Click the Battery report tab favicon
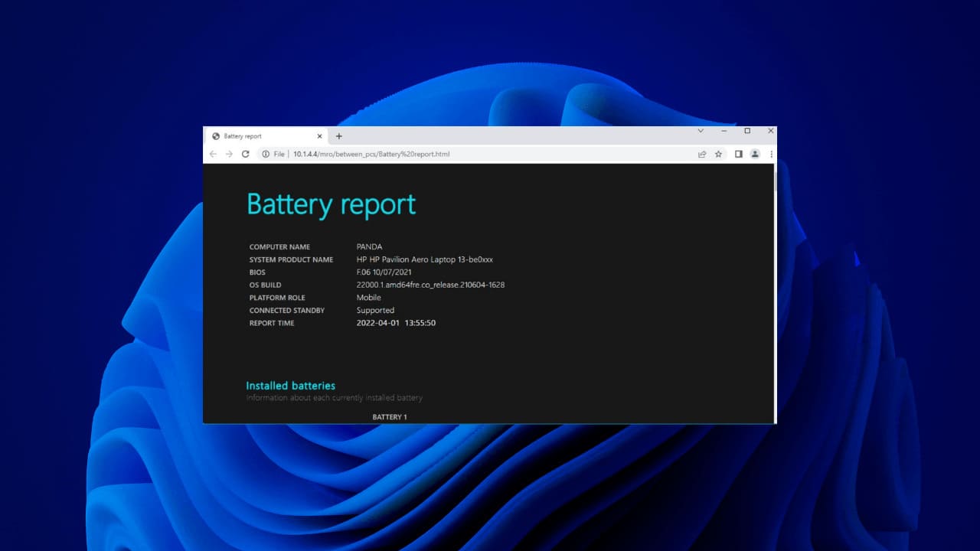980x551 pixels. pyautogui.click(x=217, y=136)
